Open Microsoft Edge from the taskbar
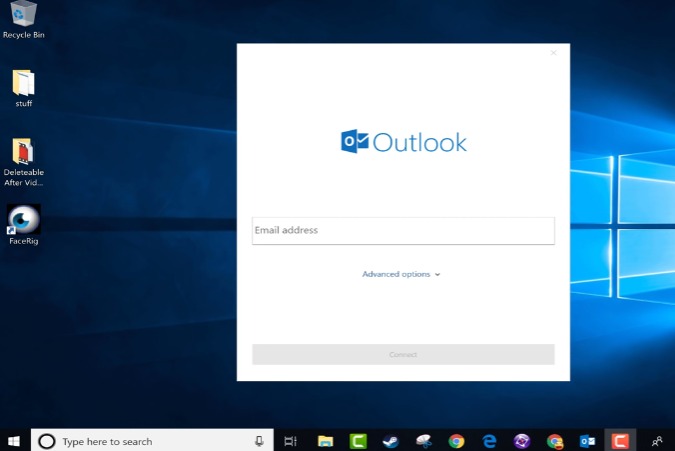The width and height of the screenshot is (675, 451). [x=489, y=441]
